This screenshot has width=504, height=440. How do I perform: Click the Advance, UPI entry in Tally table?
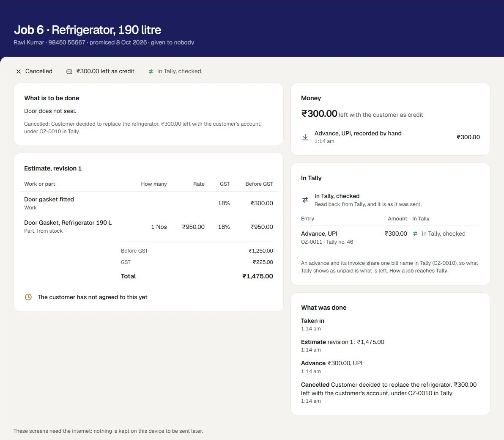pyautogui.click(x=319, y=234)
